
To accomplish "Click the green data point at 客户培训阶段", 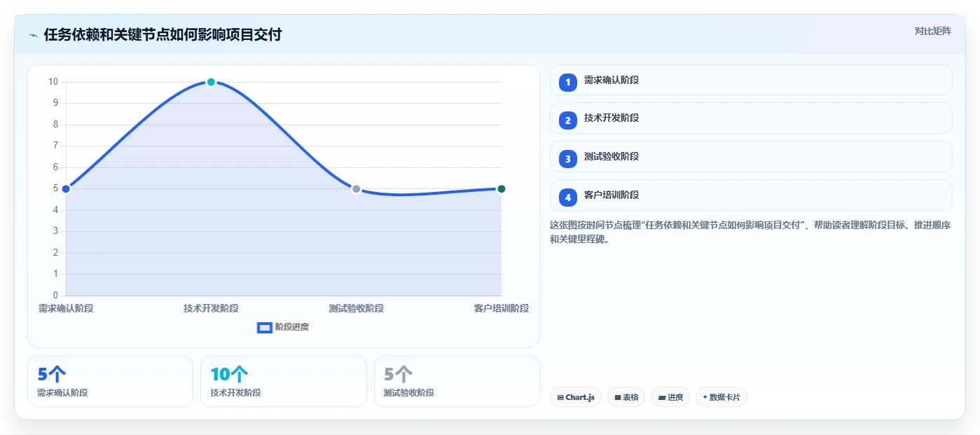I will point(502,189).
